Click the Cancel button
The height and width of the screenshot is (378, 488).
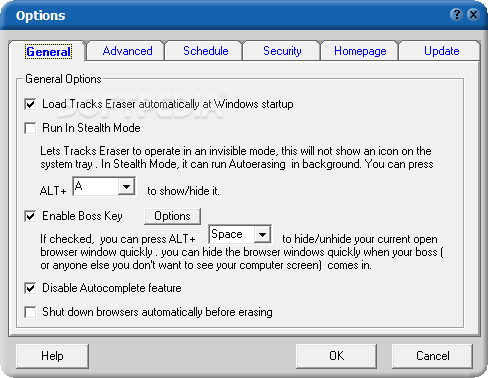click(433, 356)
